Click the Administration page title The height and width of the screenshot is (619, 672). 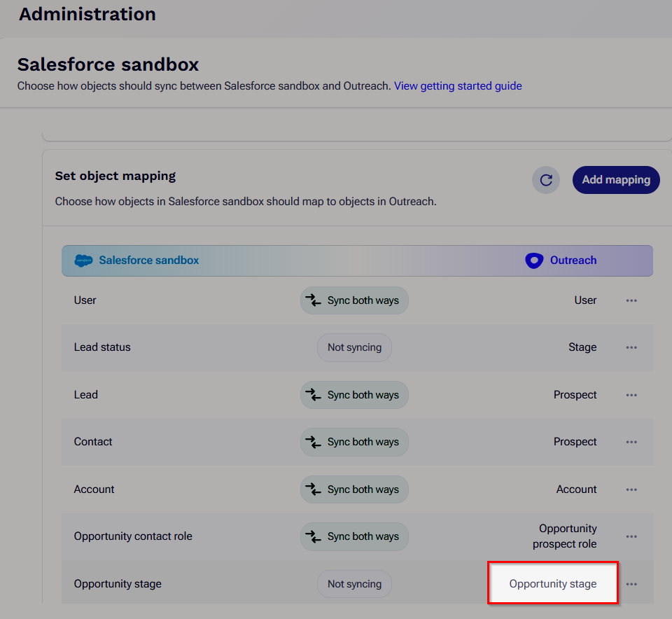tap(87, 14)
